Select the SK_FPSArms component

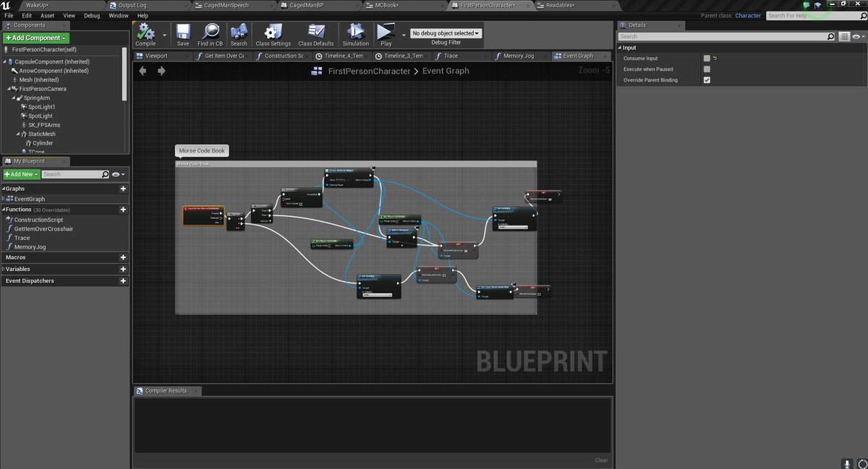click(x=43, y=125)
